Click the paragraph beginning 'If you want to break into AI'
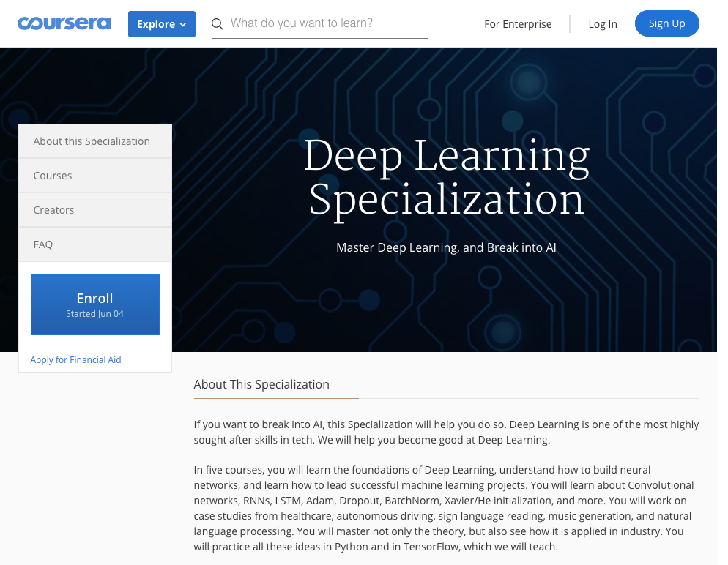 click(446, 432)
